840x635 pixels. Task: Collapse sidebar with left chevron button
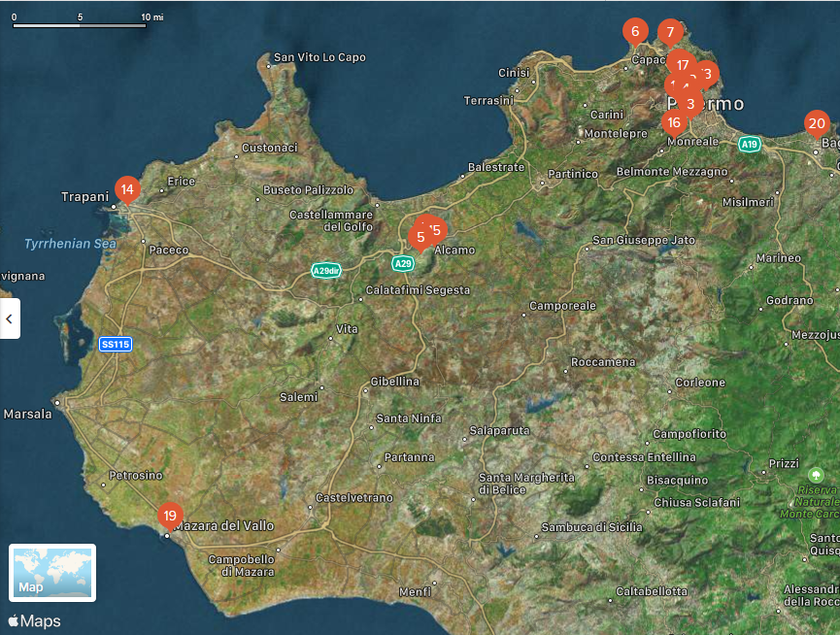pyautogui.click(x=10, y=318)
